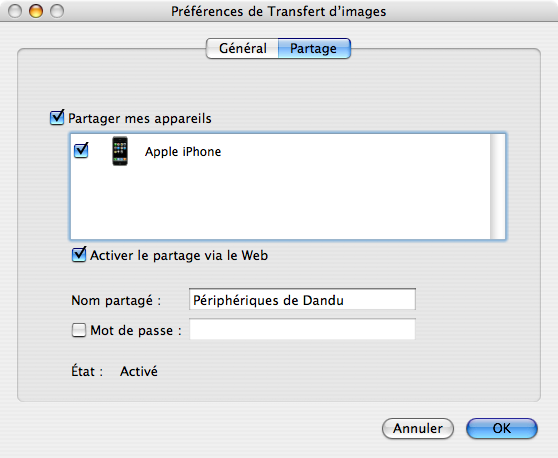
Task: Click the yellow minimize window button
Action: point(36,11)
